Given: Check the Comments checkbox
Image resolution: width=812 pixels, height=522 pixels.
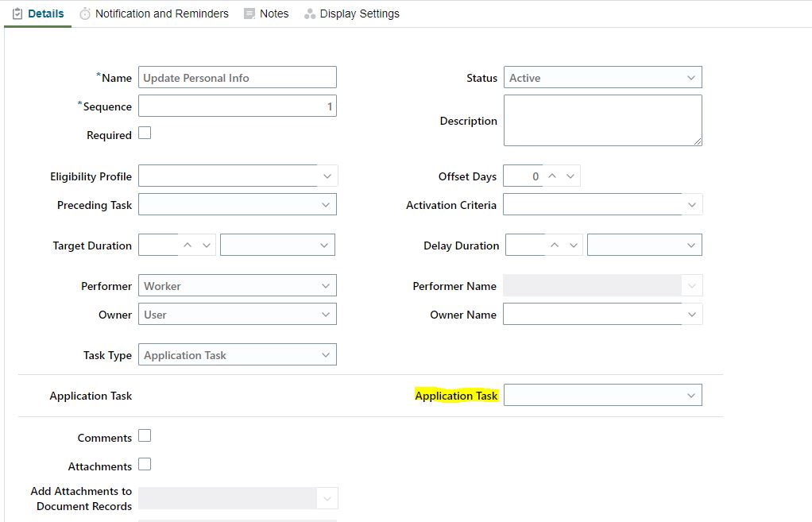Looking at the screenshot, I should 145,435.
